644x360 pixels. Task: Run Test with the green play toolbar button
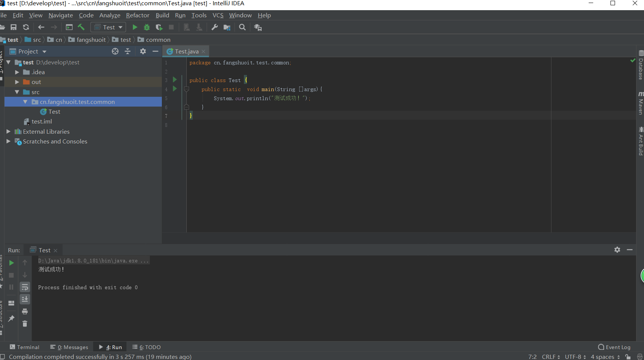click(x=135, y=27)
